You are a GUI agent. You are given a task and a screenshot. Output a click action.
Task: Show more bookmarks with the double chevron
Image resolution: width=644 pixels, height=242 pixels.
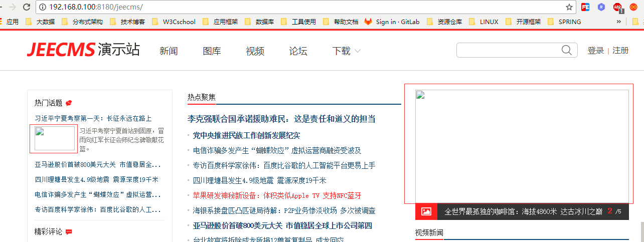[x=619, y=22]
